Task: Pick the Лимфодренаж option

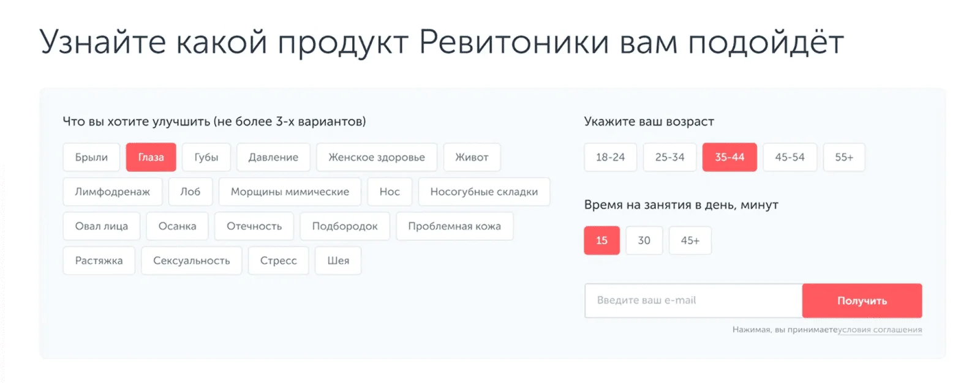Action: pyautogui.click(x=112, y=191)
